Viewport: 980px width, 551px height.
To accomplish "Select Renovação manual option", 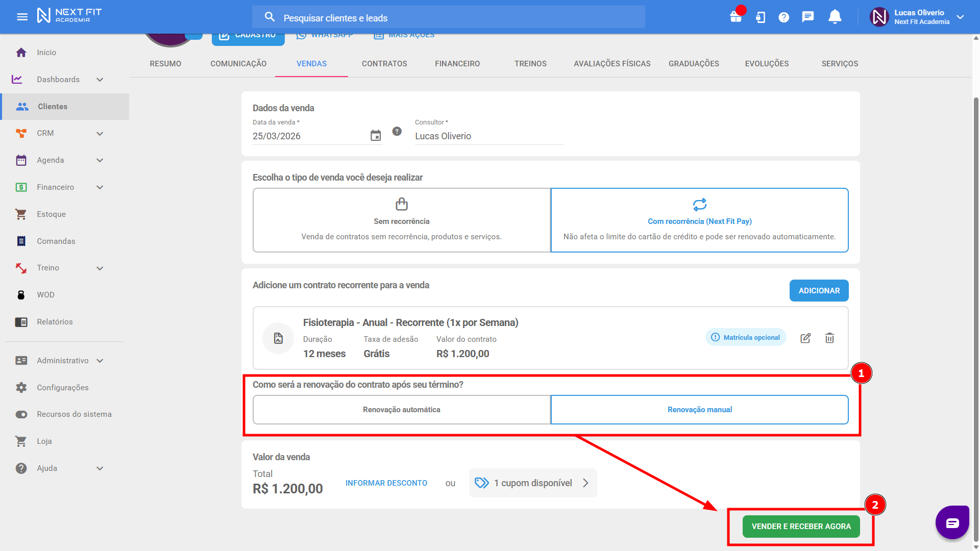I will pos(699,410).
